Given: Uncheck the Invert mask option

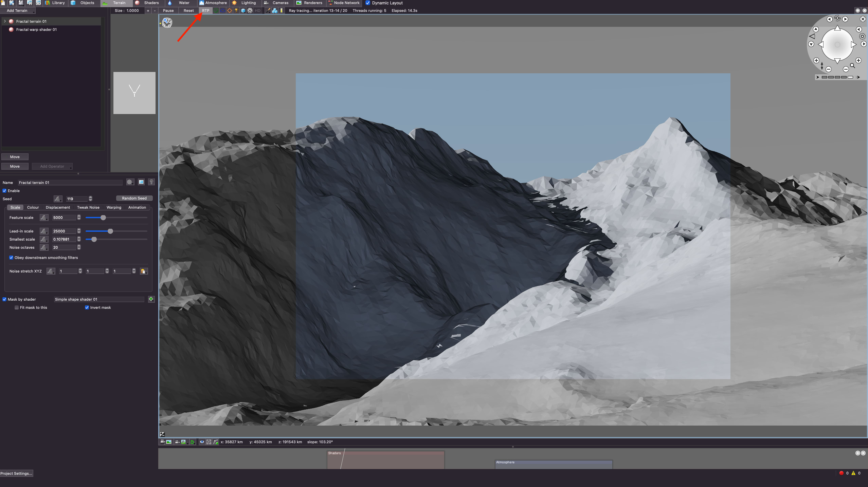Looking at the screenshot, I should (87, 307).
